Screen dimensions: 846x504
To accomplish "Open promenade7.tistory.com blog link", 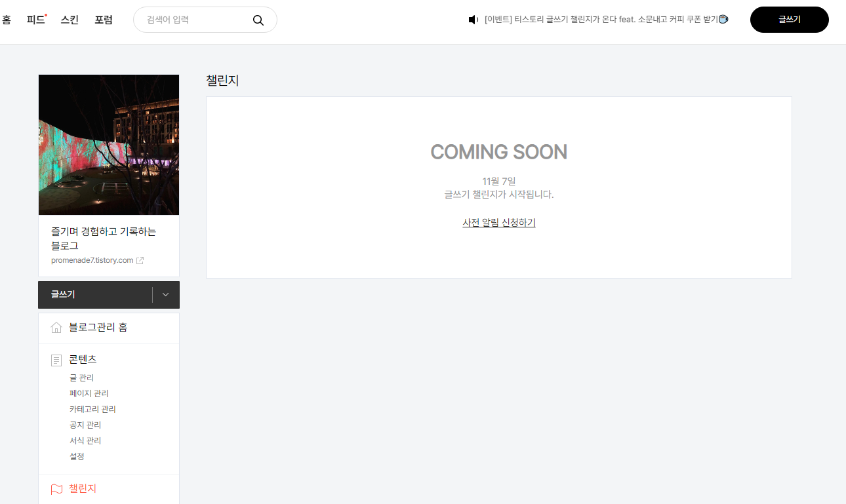I will click(92, 260).
